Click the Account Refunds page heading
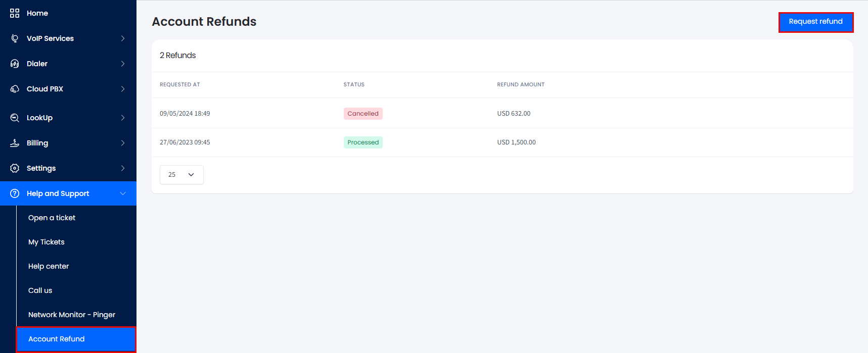 [204, 22]
